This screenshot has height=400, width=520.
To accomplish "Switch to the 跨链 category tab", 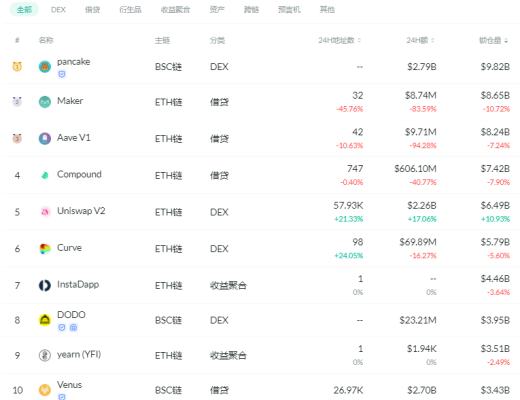I will (251, 10).
